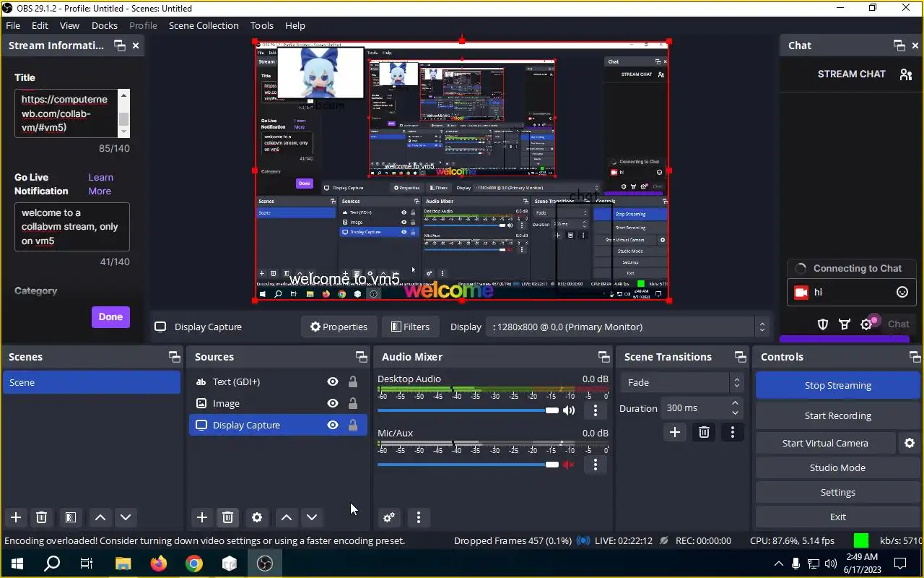
Task: Remove the selected scene
Action: (42, 517)
